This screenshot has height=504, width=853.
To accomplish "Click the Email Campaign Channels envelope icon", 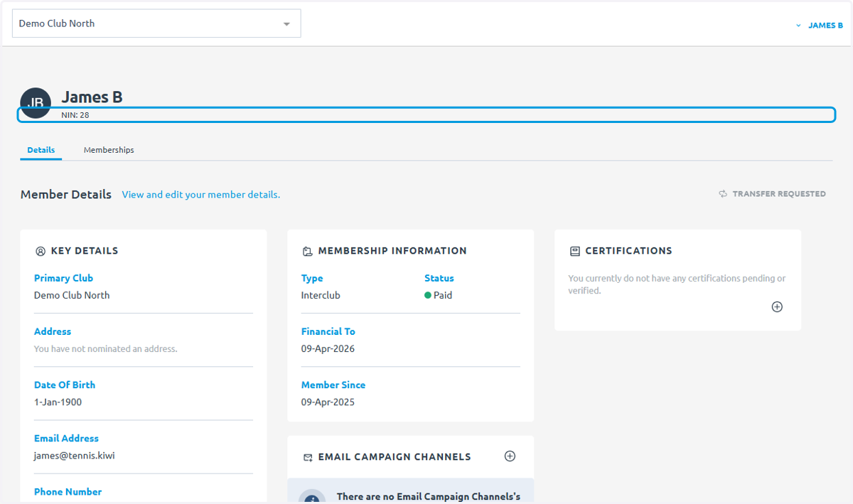I will tap(308, 457).
